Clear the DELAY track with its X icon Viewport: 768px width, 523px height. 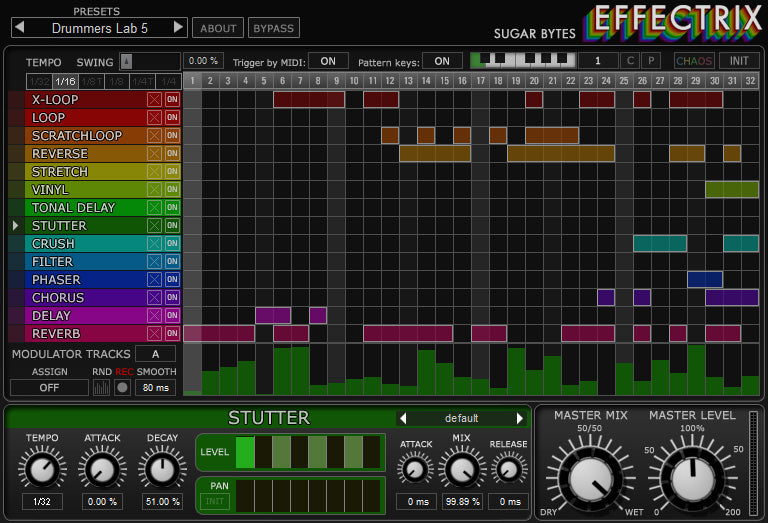coord(154,315)
